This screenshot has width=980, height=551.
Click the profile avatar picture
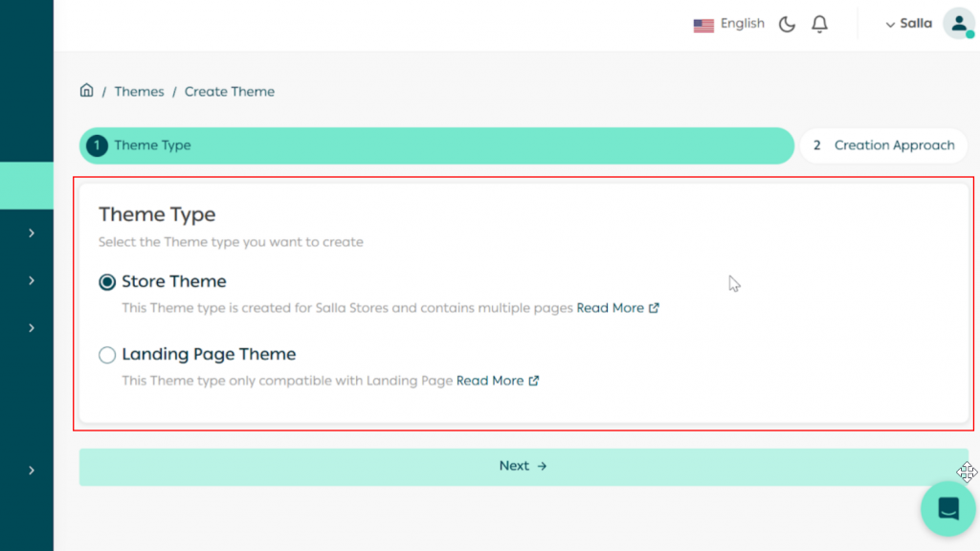[958, 24]
